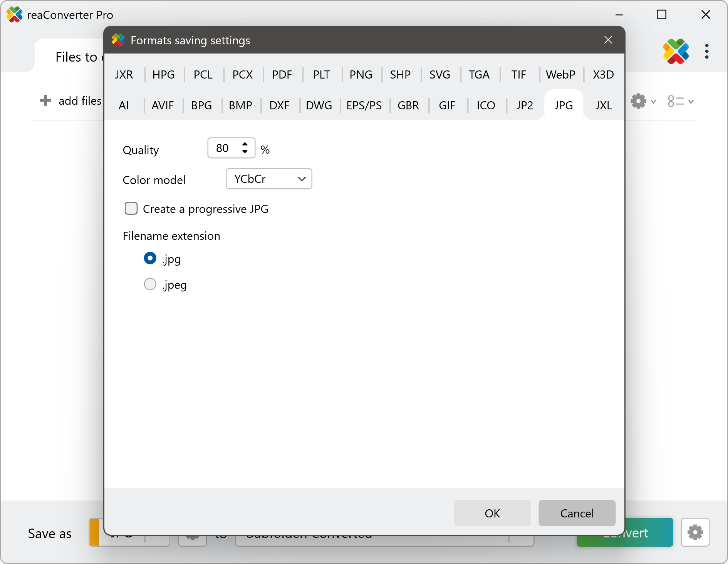This screenshot has width=728, height=564.
Task: Click the gear icon next to Convert
Action: pyautogui.click(x=695, y=532)
